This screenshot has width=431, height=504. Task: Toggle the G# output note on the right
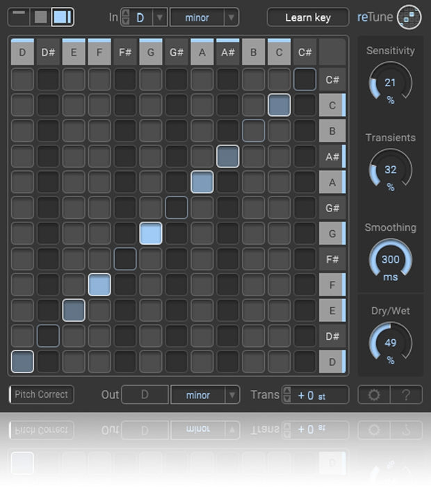pyautogui.click(x=332, y=208)
